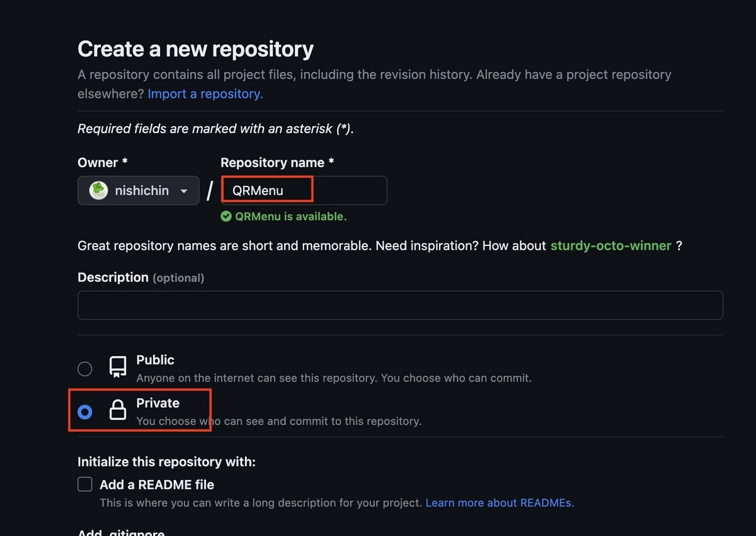Select the Private visibility radio button

[x=84, y=411]
